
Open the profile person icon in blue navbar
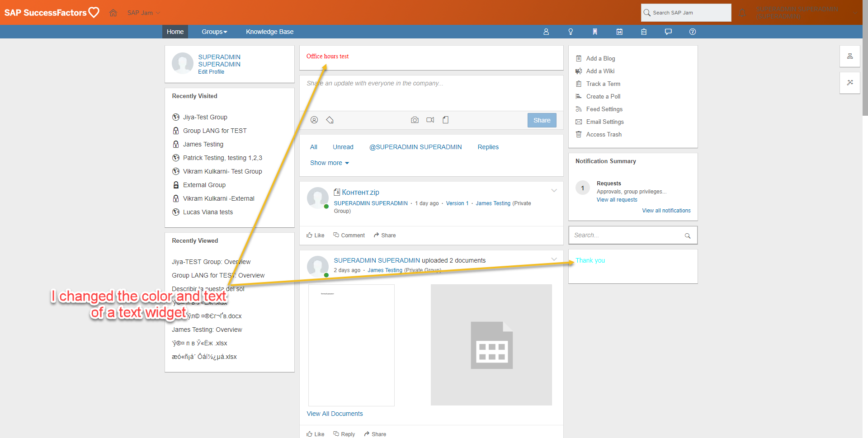(x=546, y=32)
